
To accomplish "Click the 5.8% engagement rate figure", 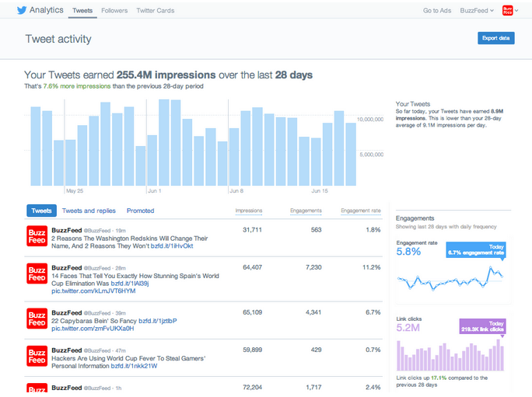I will 408,252.
